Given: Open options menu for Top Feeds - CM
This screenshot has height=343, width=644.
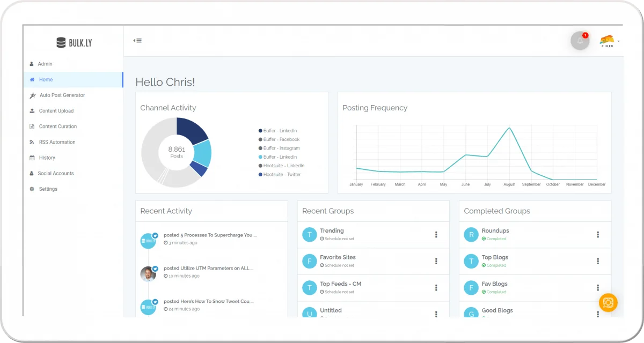Looking at the screenshot, I should click(436, 288).
